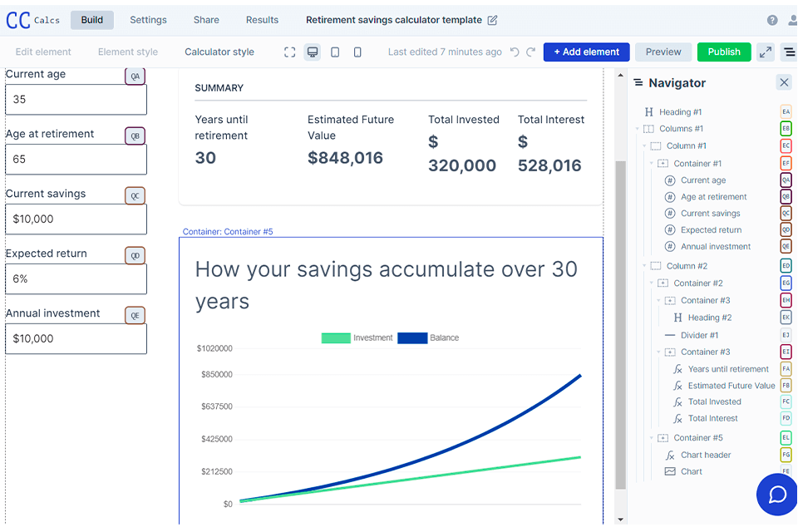Click the Add element button
Viewport: 798px width, 532px height.
[x=586, y=52]
